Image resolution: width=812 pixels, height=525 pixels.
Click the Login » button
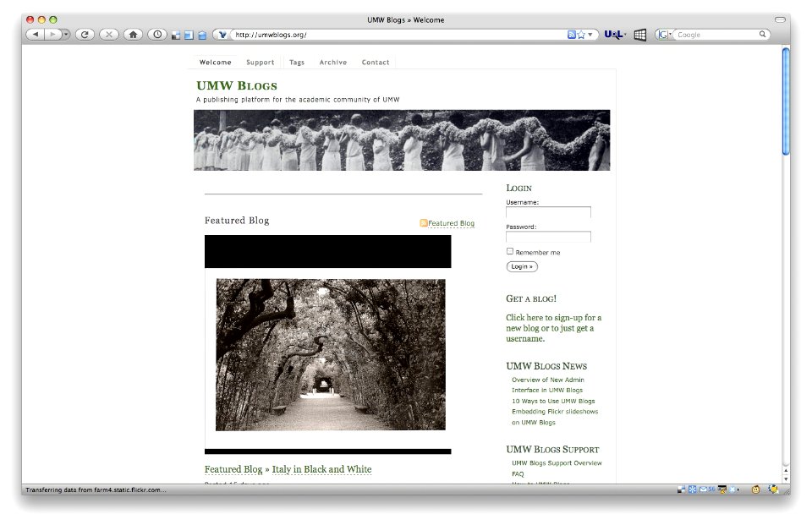522,266
